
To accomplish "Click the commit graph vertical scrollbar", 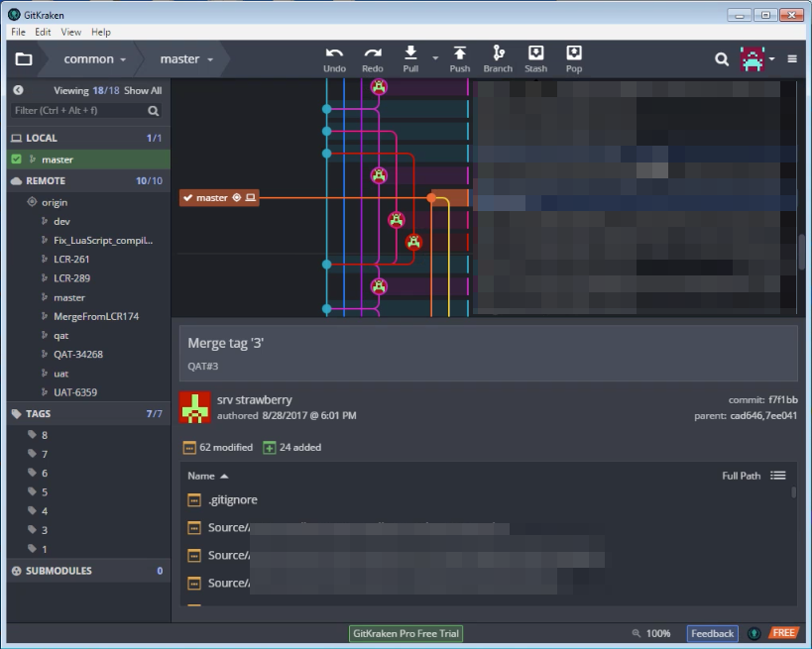I will coord(804,252).
